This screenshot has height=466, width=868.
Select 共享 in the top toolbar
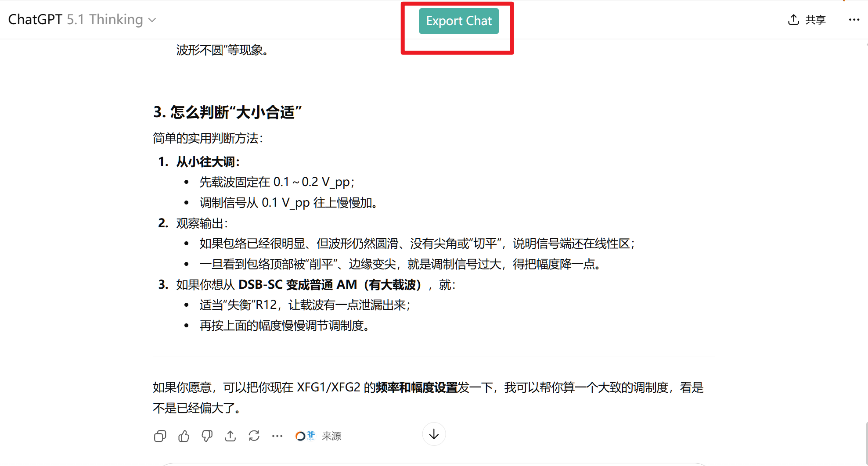(815, 19)
